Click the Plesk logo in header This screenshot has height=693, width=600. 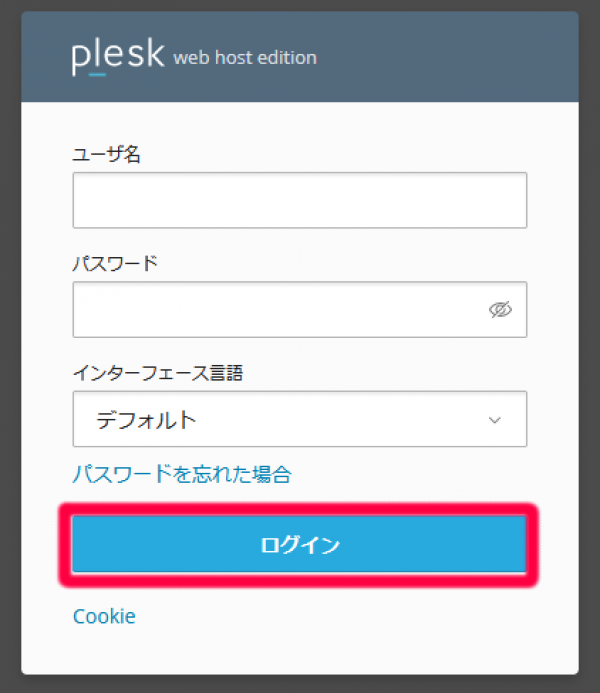click(x=117, y=56)
